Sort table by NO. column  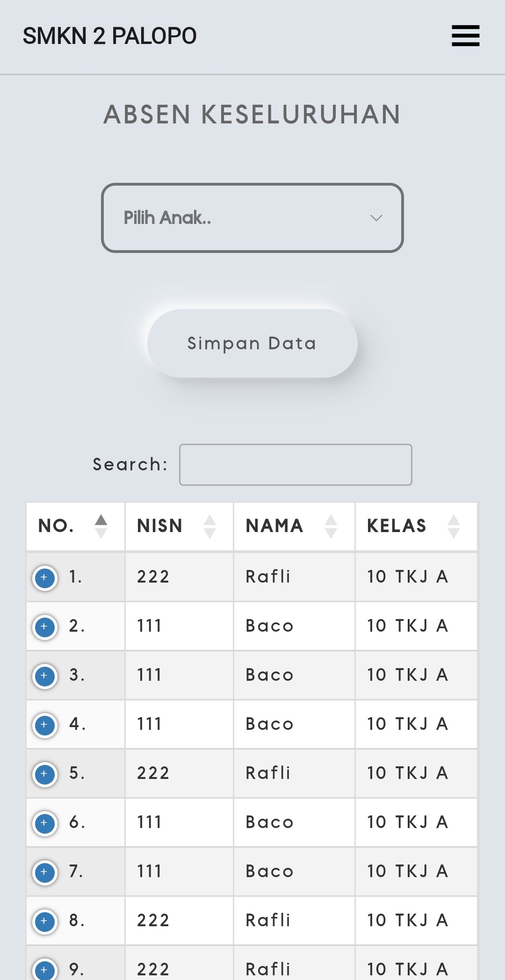click(75, 526)
